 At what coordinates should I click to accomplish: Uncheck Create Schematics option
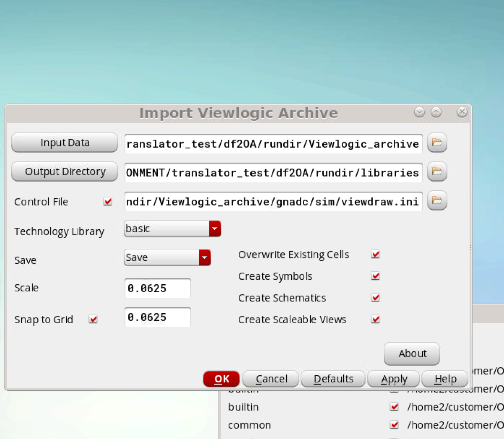point(375,298)
